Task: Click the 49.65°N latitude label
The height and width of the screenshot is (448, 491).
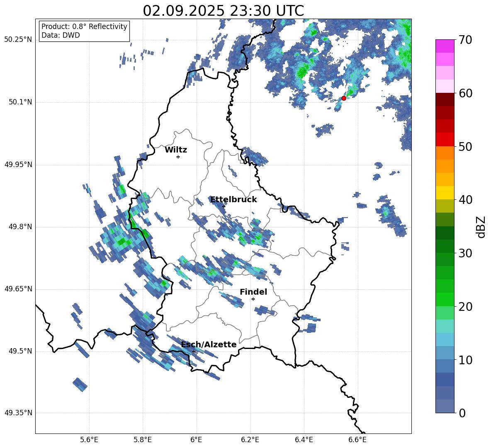Action: pyautogui.click(x=18, y=288)
